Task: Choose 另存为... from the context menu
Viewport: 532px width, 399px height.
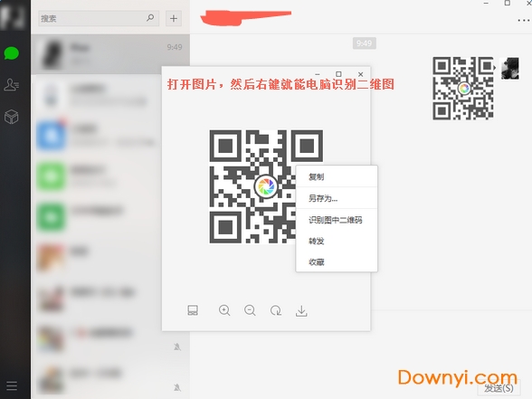Action: [337, 198]
